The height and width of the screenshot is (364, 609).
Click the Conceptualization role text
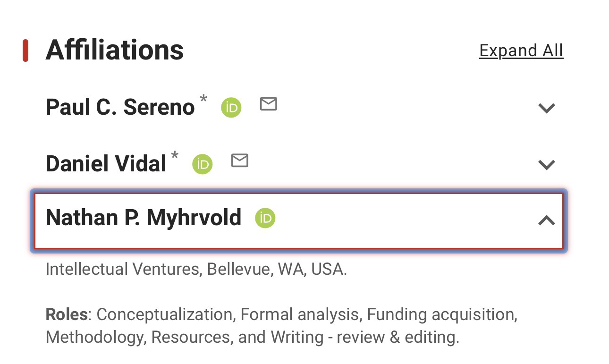point(164,314)
